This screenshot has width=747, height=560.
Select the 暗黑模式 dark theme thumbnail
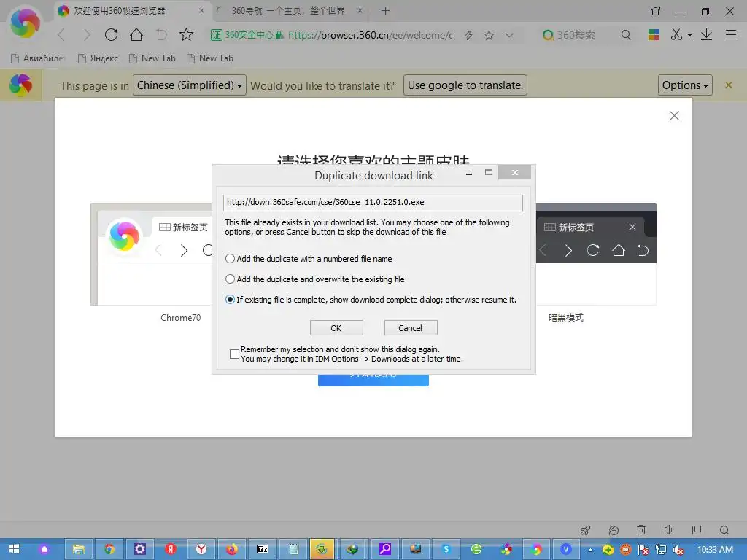coord(596,254)
